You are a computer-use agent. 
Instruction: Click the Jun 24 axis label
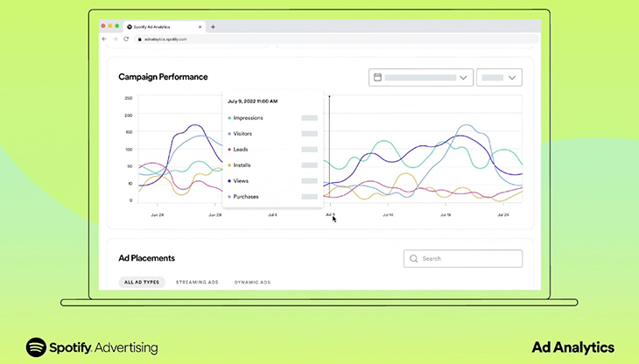158,215
